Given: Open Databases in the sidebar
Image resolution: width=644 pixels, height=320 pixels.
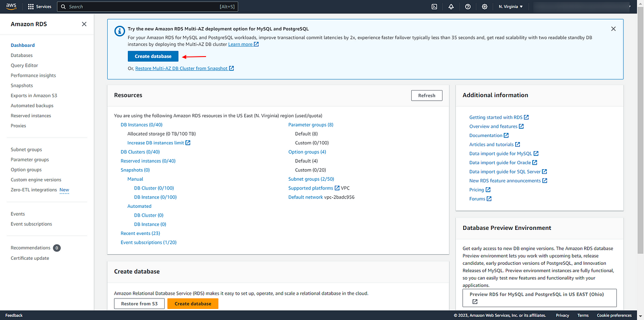Looking at the screenshot, I should (22, 55).
